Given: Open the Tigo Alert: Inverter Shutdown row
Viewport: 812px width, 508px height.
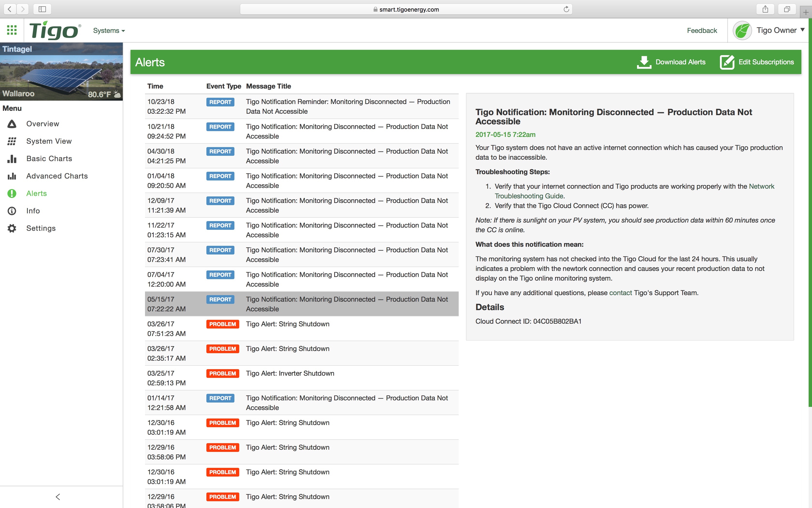Looking at the screenshot, I should [x=302, y=378].
